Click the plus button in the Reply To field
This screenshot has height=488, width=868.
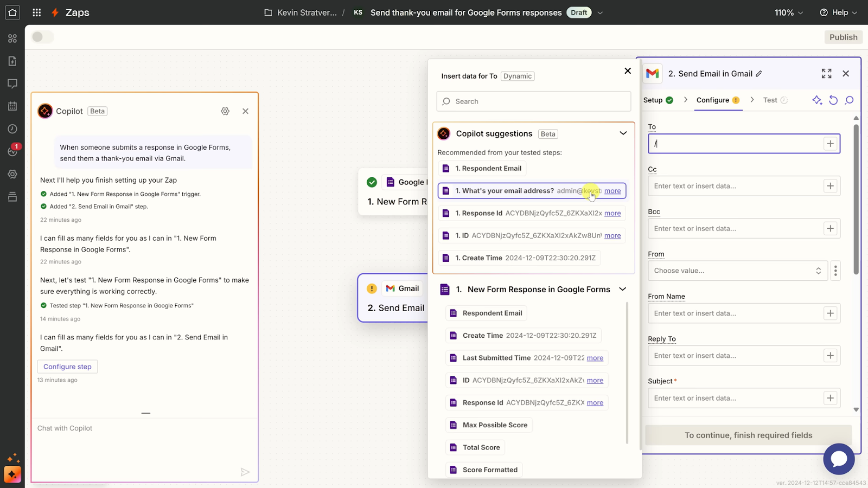pyautogui.click(x=830, y=356)
